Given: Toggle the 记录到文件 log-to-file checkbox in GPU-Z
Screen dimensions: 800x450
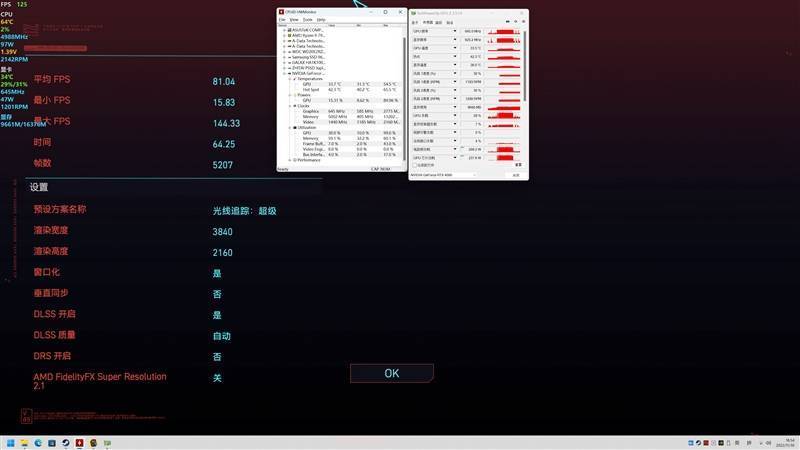Looking at the screenshot, I should (414, 165).
